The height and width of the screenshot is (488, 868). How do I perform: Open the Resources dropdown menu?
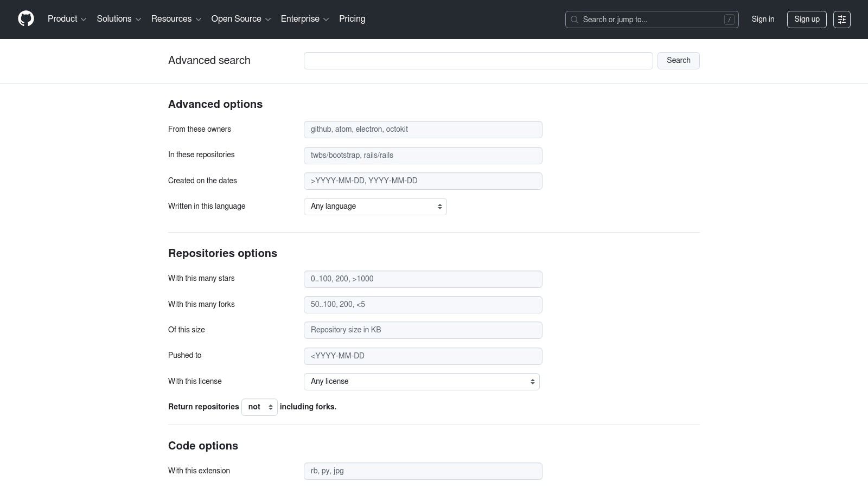tap(176, 19)
